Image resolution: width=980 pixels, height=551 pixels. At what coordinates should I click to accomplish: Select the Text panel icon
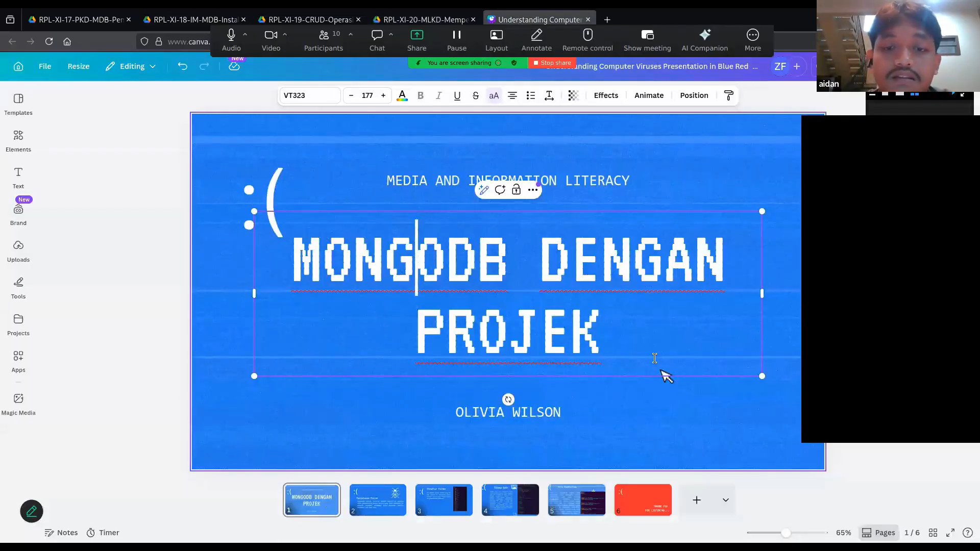tap(18, 178)
